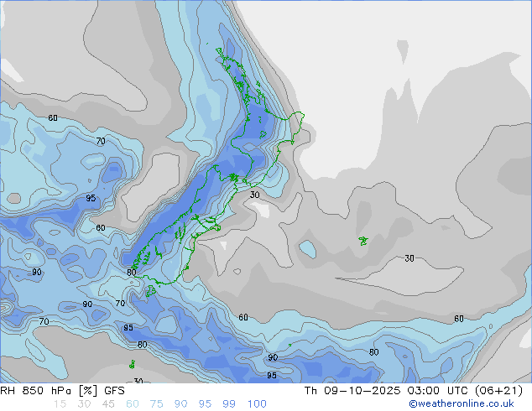Viewport: 532px width, 411px height.
Task: Select legend value 45 in the color scale
Action: (108, 404)
